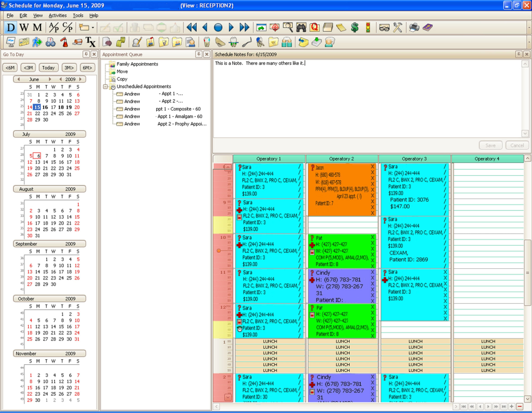Open the Activities menu
The width and height of the screenshot is (532, 413).
click(58, 16)
